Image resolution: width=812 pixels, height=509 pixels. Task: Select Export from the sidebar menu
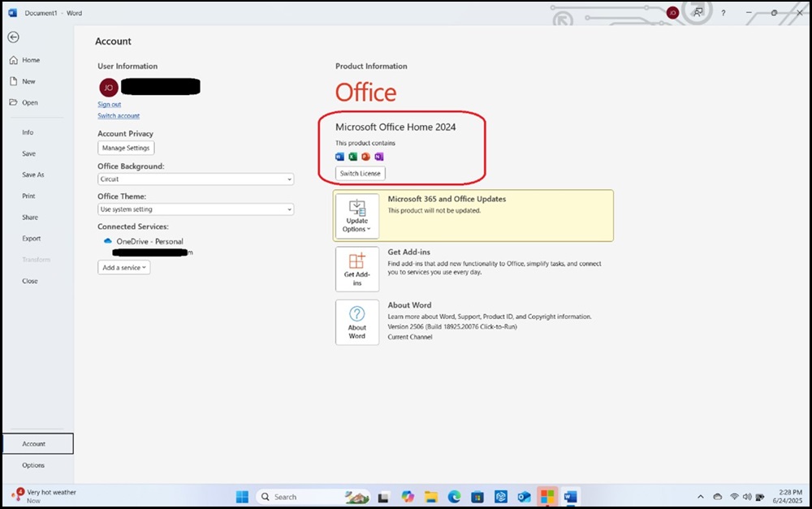pyautogui.click(x=32, y=238)
